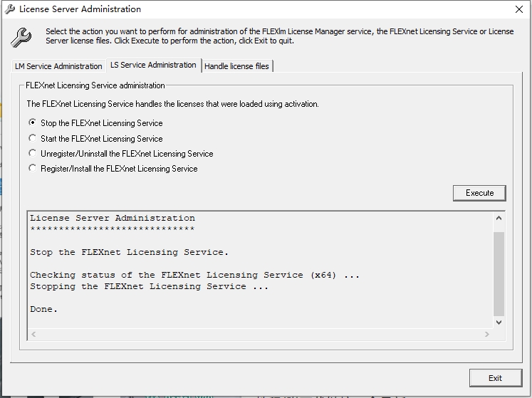Image resolution: width=532 pixels, height=398 pixels.
Task: Pick Register/Install the FLEXnet Licensing Service
Action: (x=33, y=169)
